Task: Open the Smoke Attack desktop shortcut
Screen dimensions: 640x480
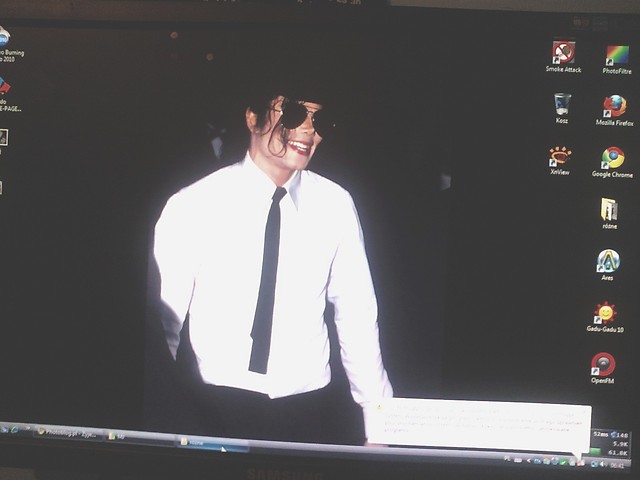Action: 564,57
